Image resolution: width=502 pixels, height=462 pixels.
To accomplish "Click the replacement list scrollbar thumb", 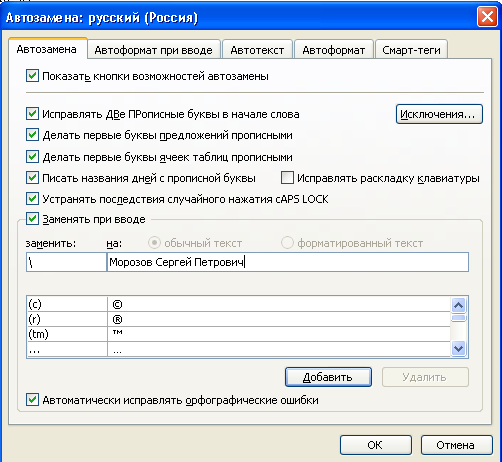I will [x=459, y=318].
